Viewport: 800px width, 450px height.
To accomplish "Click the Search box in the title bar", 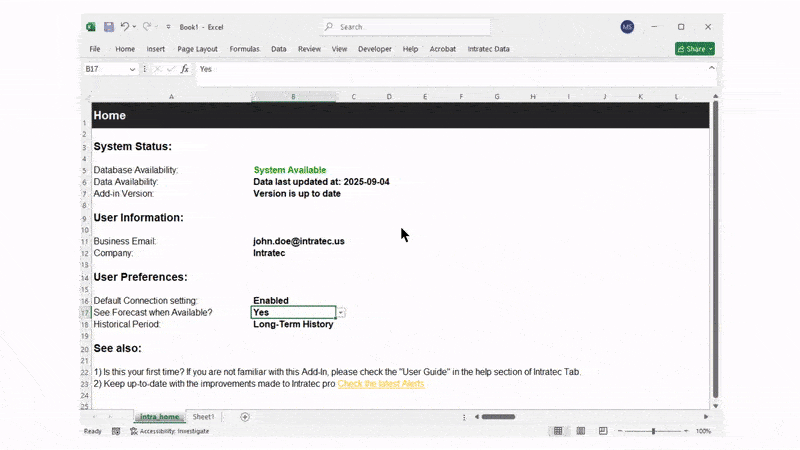I will click(x=407, y=27).
